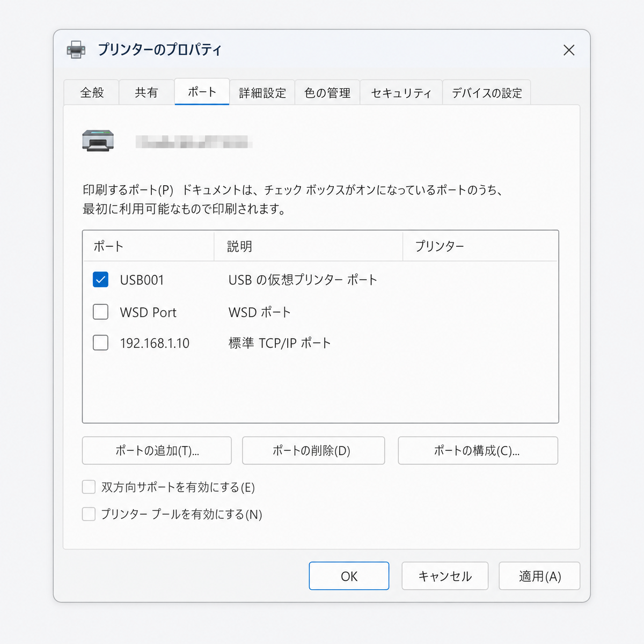Click the ポート column header
Screen dimensions: 644x644
[x=148, y=246]
